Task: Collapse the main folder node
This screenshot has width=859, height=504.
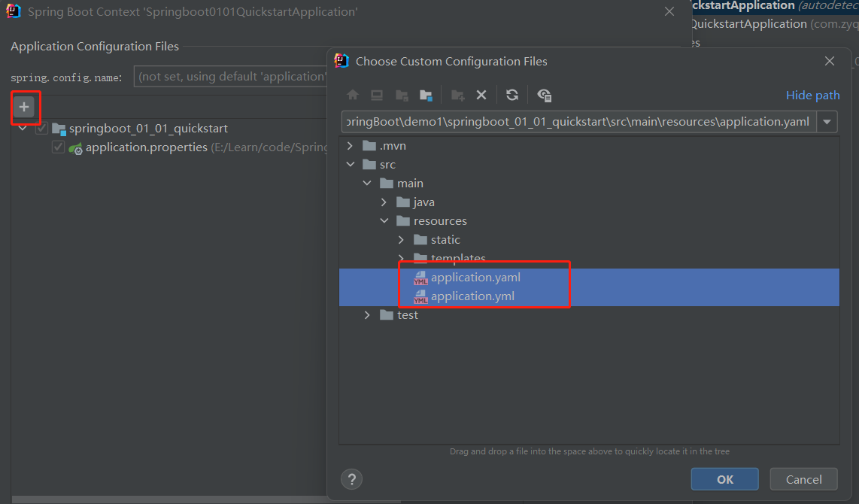Action: pyautogui.click(x=367, y=184)
